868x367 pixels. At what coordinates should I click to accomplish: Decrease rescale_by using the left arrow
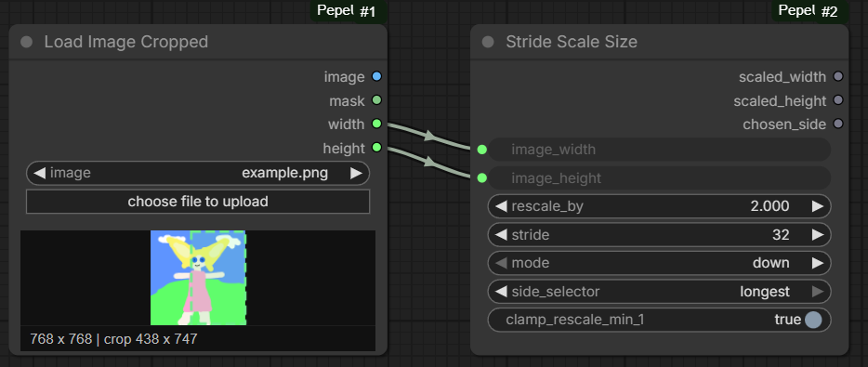point(500,206)
